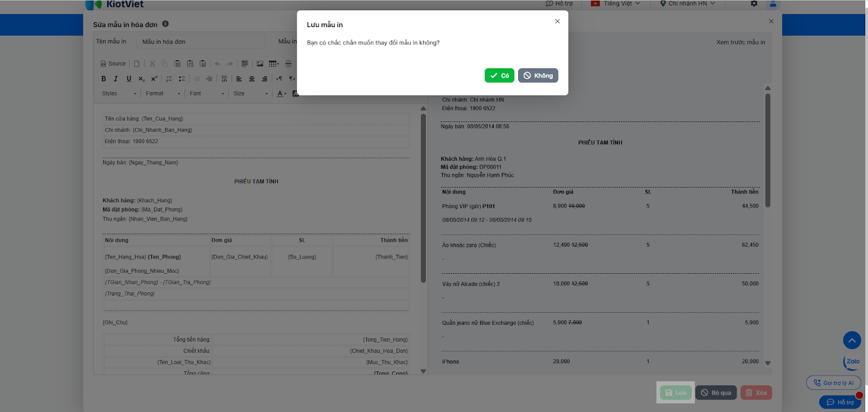Click Paste from Word icon
The image size is (868, 412).
pyautogui.click(x=203, y=63)
